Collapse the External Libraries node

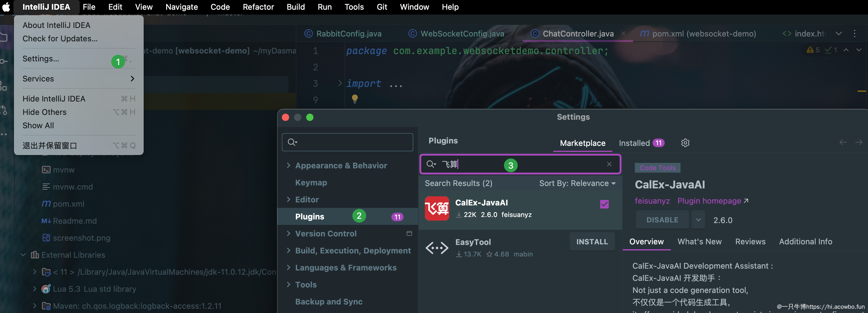coord(23,255)
